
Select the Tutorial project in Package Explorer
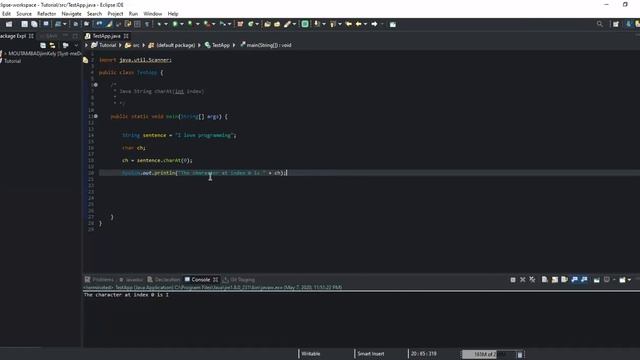point(12,61)
